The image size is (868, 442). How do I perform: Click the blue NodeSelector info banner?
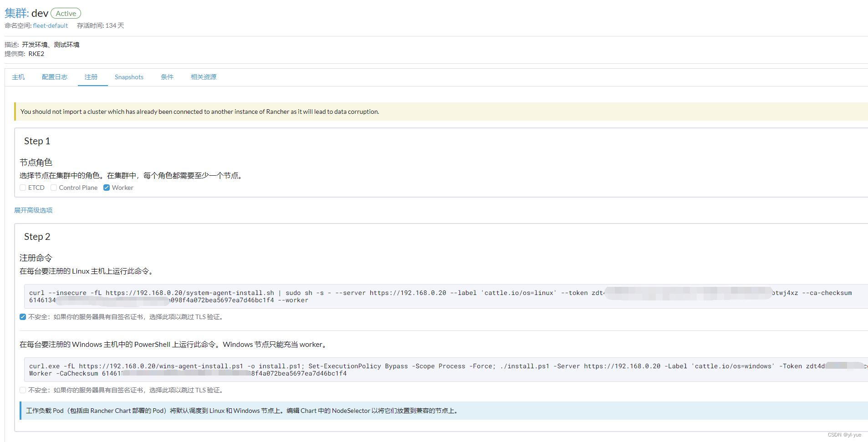click(444, 411)
